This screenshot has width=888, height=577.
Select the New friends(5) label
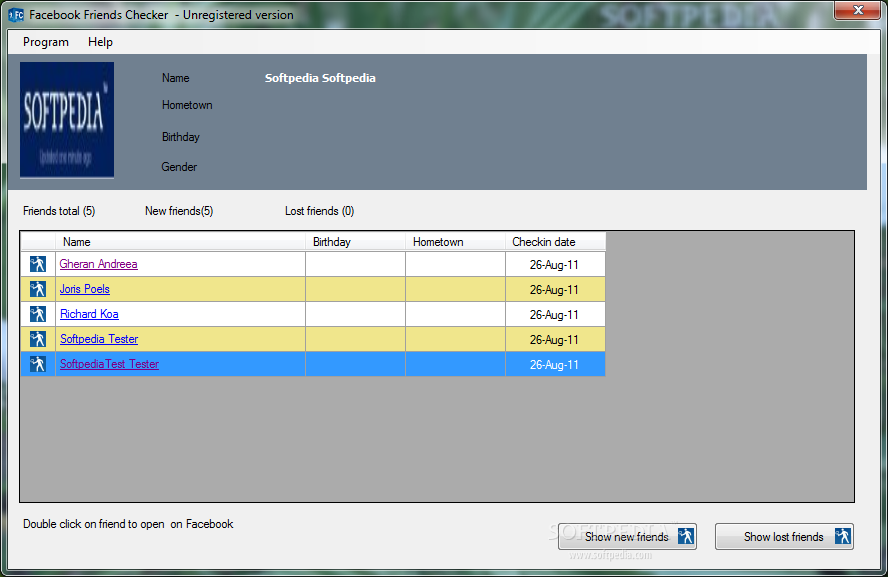pos(179,211)
